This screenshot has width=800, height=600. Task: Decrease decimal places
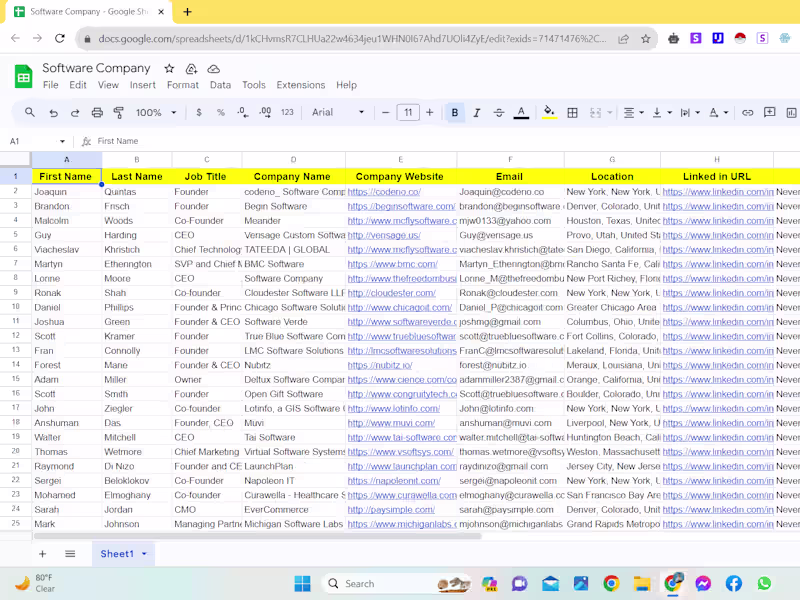pyautogui.click(x=243, y=113)
